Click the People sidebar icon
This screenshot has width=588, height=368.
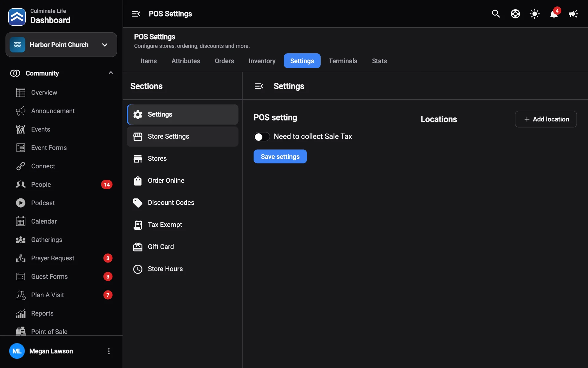click(21, 185)
